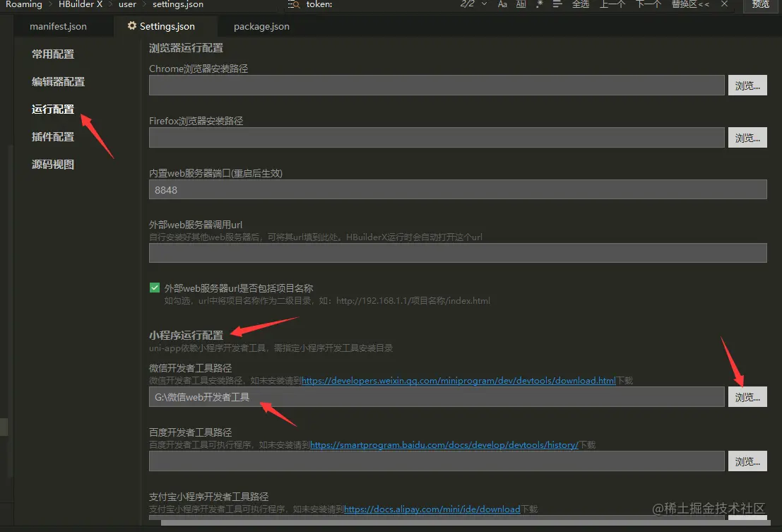
Task: Go to next match 下一个
Action: tap(648, 4)
